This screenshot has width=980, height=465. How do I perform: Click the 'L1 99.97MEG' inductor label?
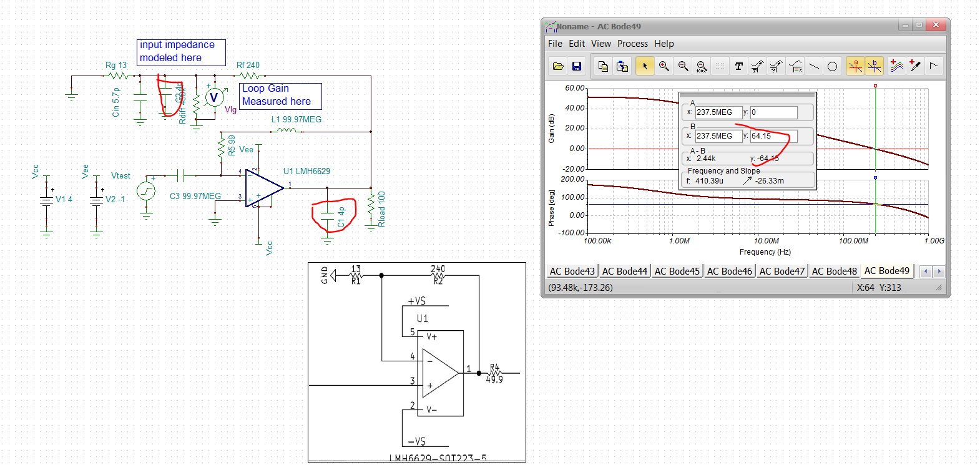[x=296, y=119]
